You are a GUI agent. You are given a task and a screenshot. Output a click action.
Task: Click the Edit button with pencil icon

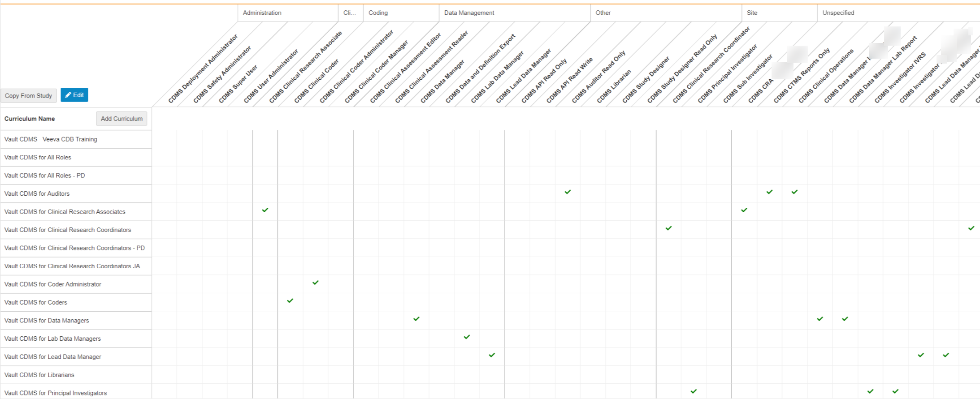74,95
